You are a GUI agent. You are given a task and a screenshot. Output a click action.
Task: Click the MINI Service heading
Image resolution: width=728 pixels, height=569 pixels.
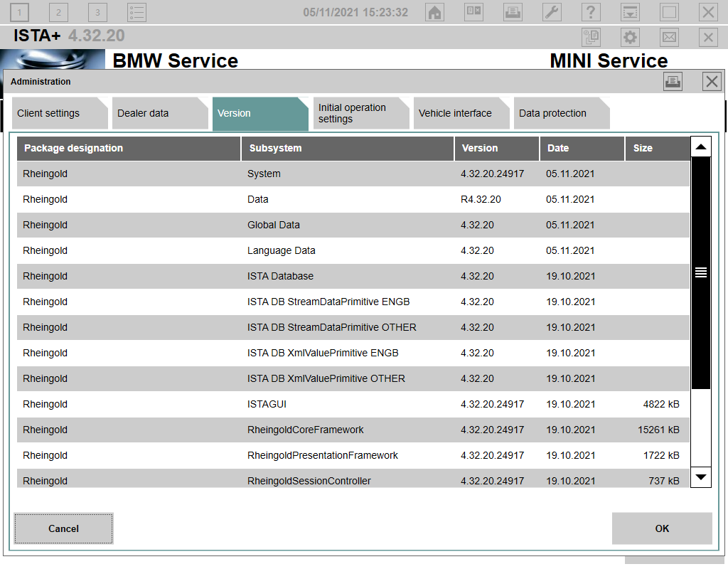(x=609, y=61)
